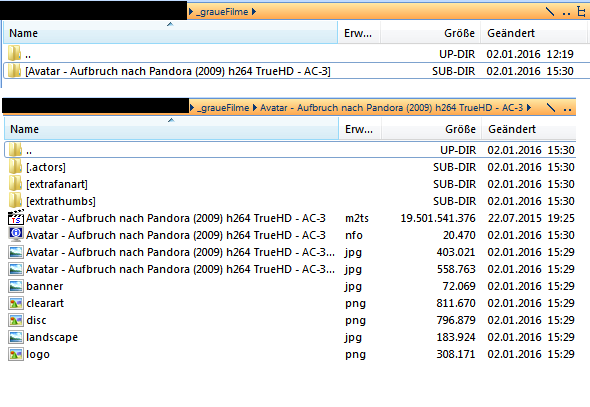Click the m2ts video file icon
590x407 pixels.
coord(16,218)
